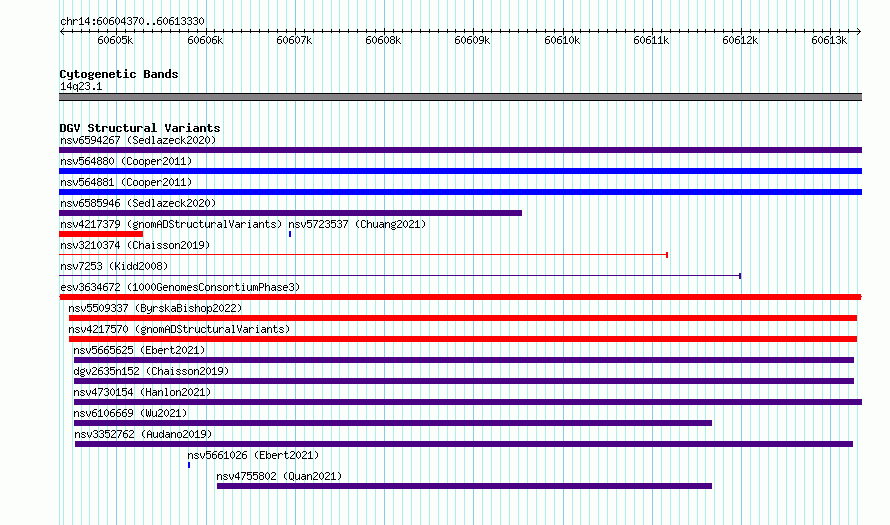The image size is (890, 525).
Task: Select the purple dgv2635n152 variant bar
Action: [464, 381]
